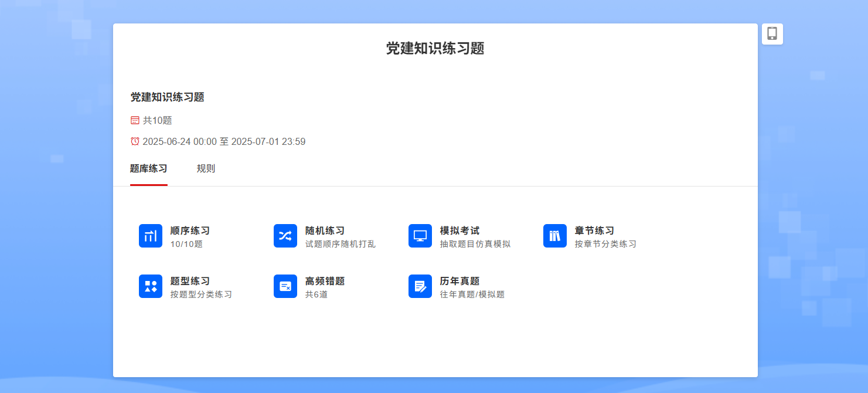Click the 抽取题目仿真模拟 description
The image size is (868, 393).
(x=475, y=244)
